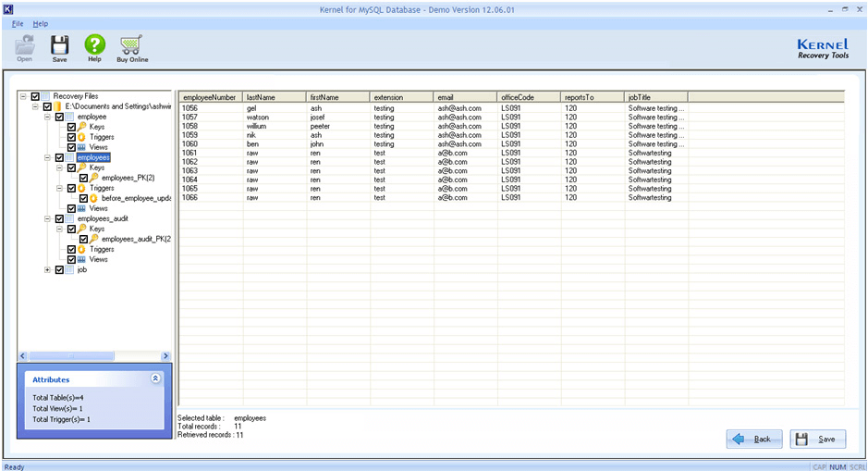
Task: Click table icon next to employee node
Action: pos(69,117)
